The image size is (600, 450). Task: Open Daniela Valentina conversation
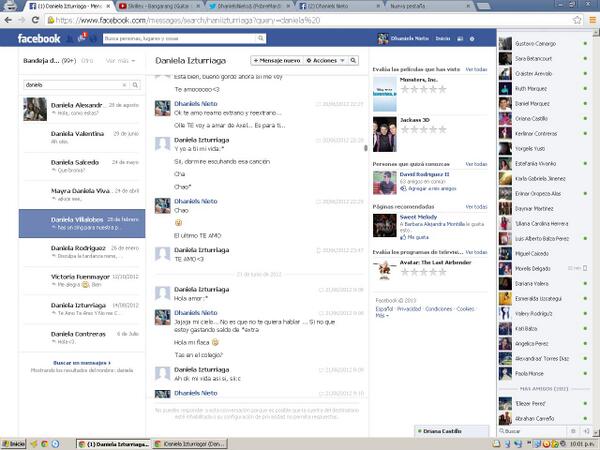(x=82, y=138)
